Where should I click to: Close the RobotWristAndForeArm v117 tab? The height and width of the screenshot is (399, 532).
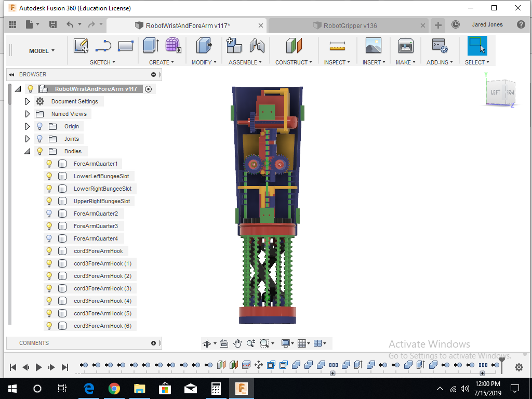tap(261, 25)
